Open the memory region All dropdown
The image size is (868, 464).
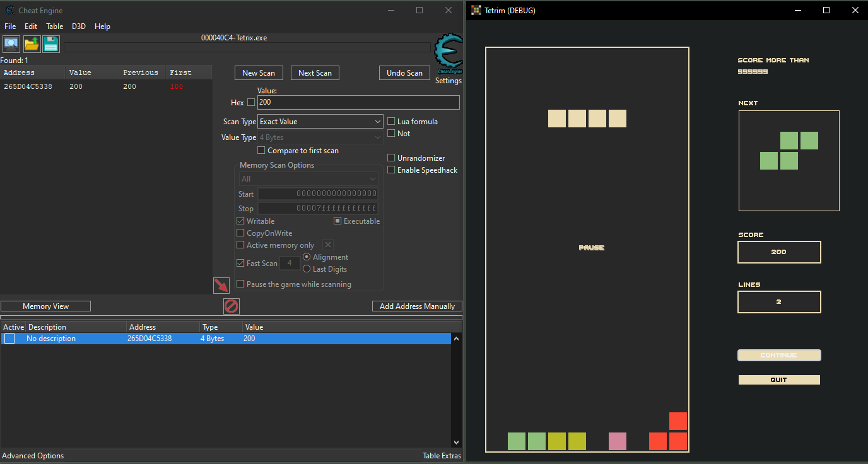[308, 179]
